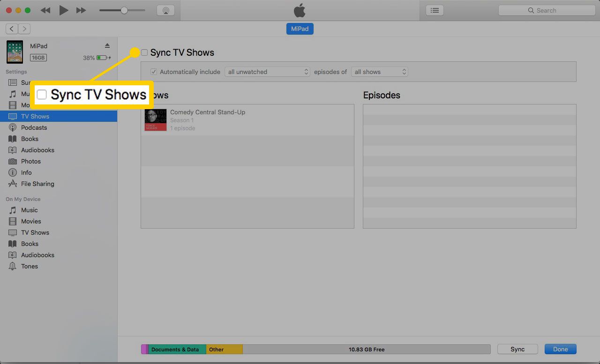Open Audiobooks under Settings
This screenshot has width=600, height=364.
pos(59,150)
